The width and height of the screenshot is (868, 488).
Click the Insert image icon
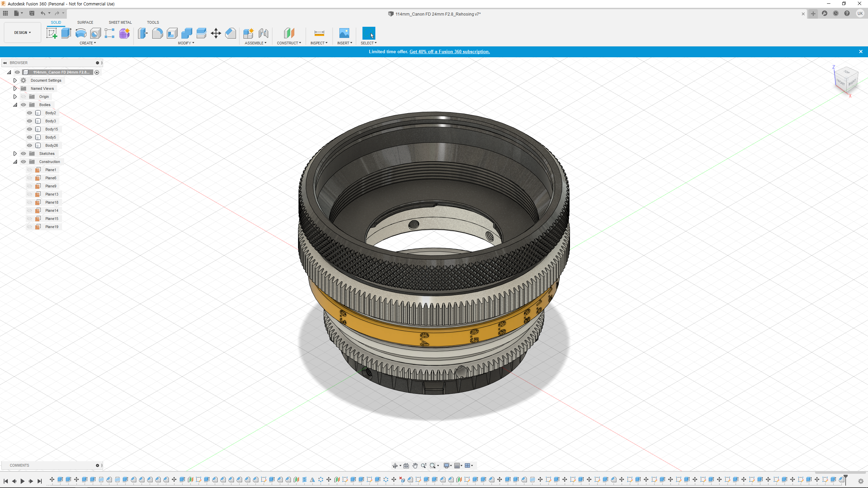pos(344,33)
